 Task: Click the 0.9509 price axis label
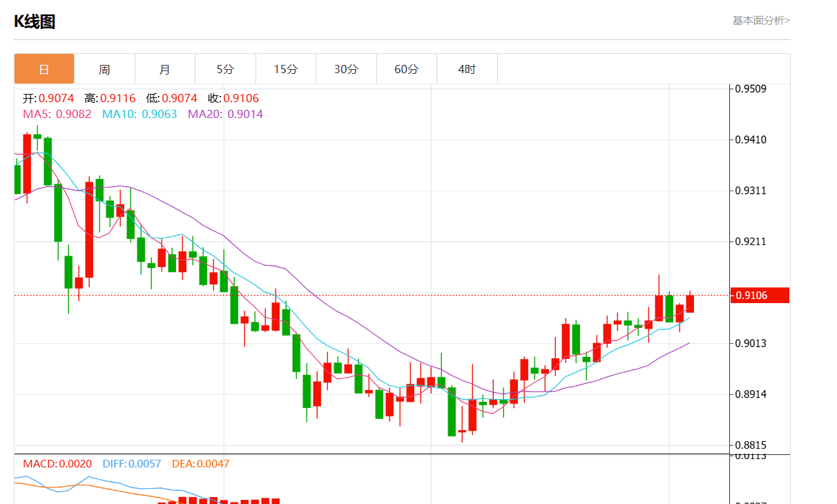(751, 88)
